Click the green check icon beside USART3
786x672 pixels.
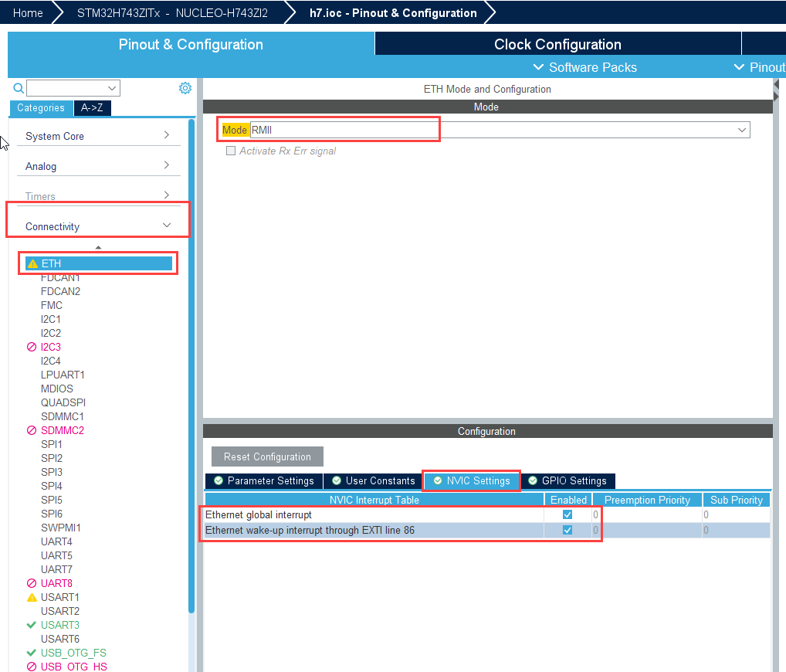(32, 625)
